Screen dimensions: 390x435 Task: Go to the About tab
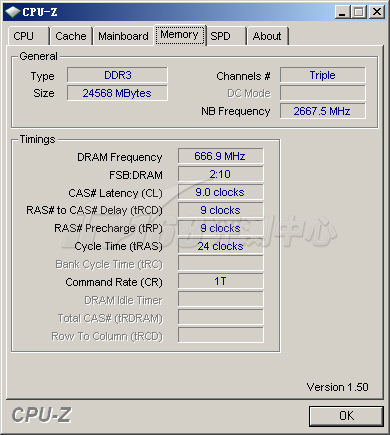point(267,36)
